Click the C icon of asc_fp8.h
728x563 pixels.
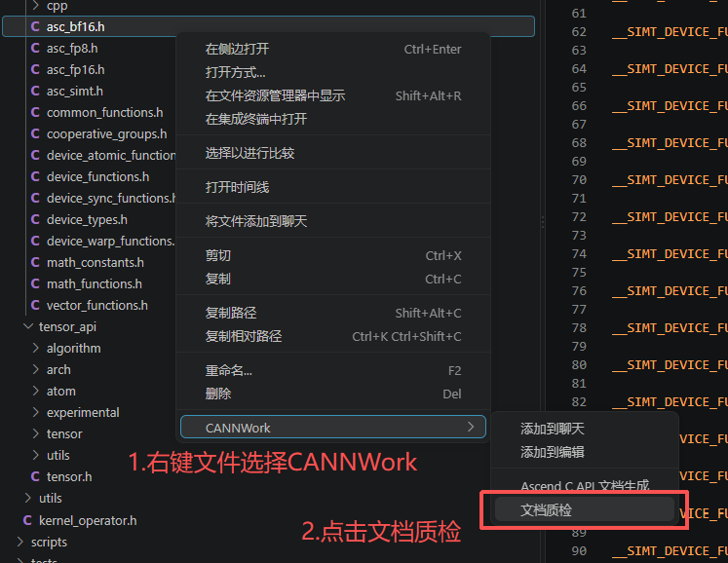(x=35, y=49)
